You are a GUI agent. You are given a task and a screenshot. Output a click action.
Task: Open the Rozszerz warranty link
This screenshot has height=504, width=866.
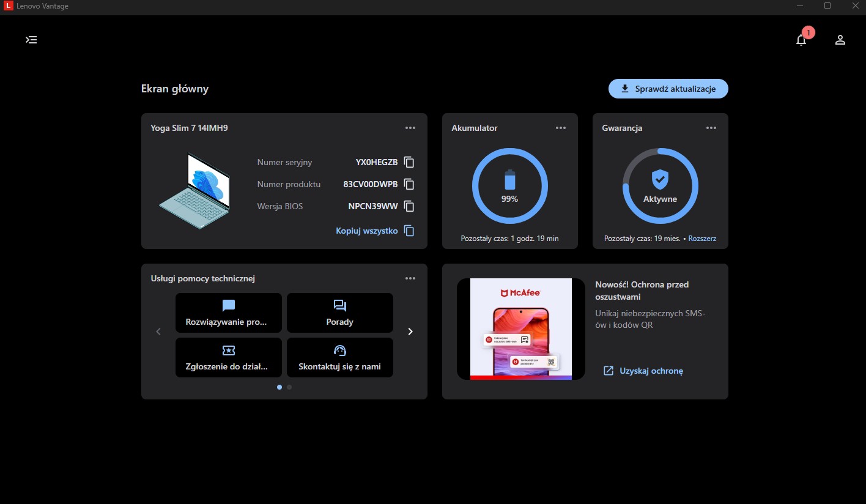pos(702,239)
